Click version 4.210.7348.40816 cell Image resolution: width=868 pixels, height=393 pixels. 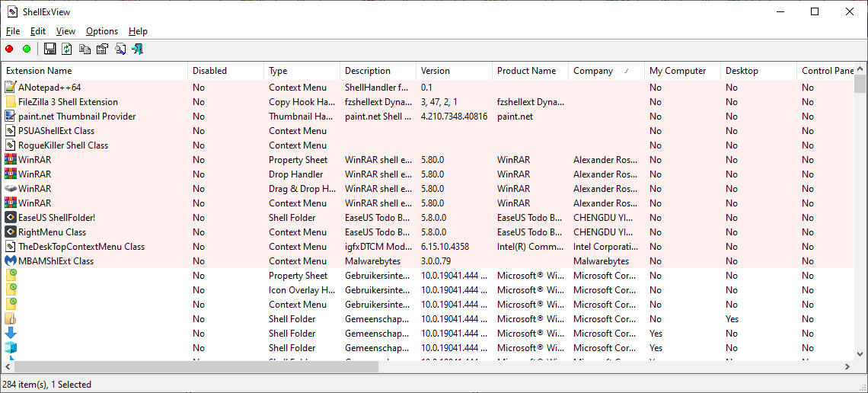[454, 117]
